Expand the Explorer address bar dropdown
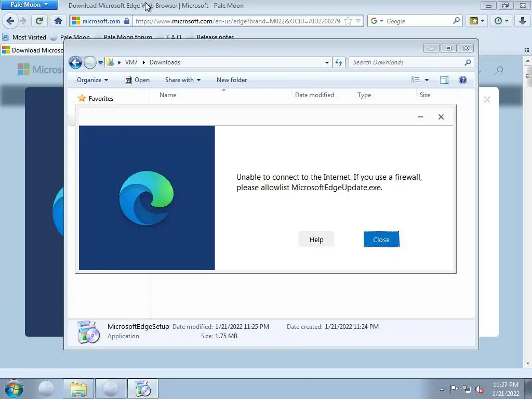Image resolution: width=532 pixels, height=399 pixels. 327,62
